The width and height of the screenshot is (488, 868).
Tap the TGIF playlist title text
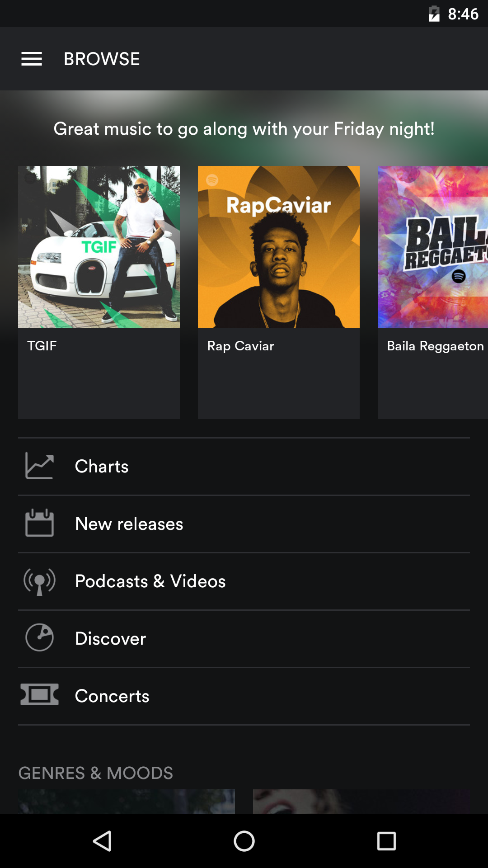coord(42,346)
